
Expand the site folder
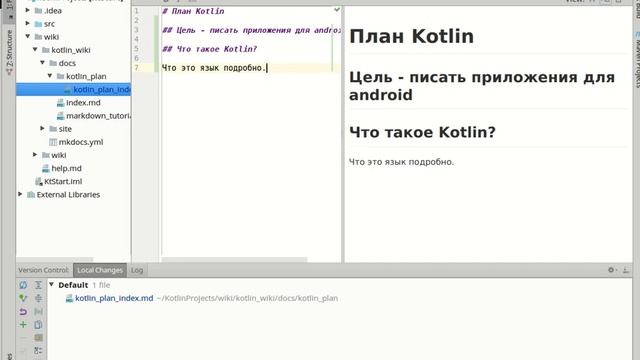coord(42,128)
